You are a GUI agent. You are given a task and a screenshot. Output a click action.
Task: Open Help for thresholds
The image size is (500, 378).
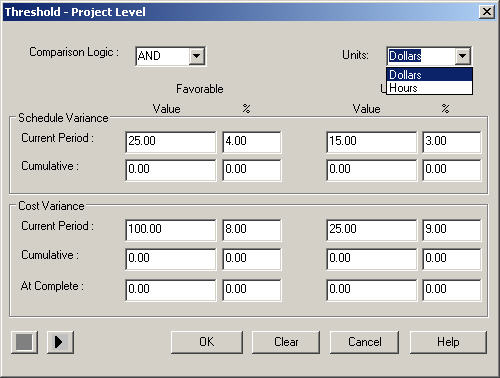coord(448,342)
